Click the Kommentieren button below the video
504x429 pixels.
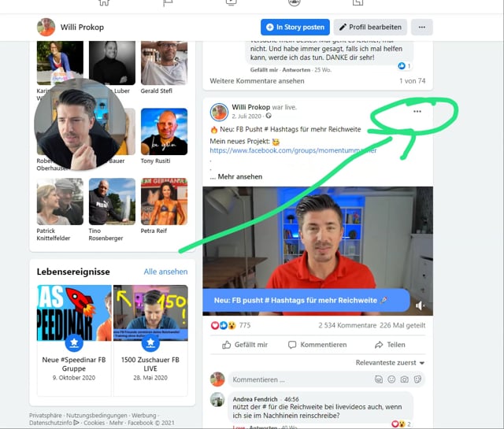pos(317,345)
